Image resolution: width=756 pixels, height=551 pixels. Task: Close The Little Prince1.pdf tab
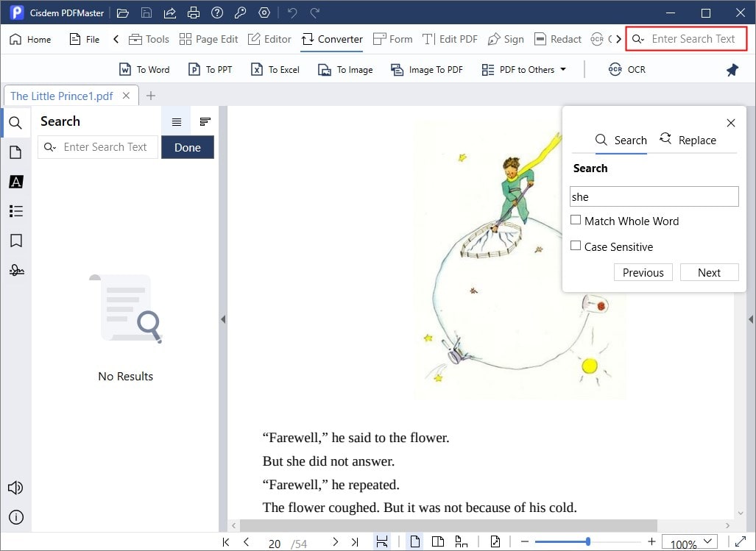pos(127,96)
